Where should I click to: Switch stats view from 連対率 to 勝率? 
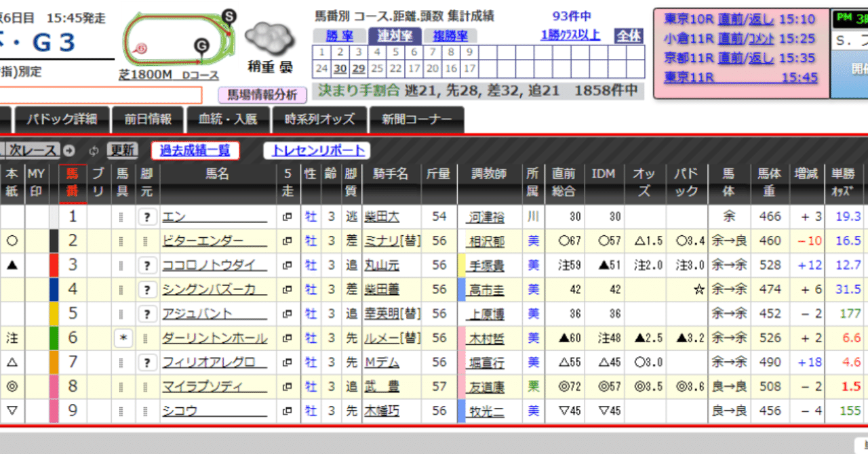pyautogui.click(x=339, y=35)
